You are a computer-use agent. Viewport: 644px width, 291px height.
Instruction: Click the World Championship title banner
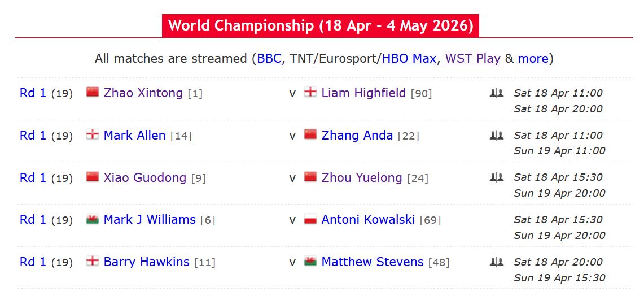(320, 25)
